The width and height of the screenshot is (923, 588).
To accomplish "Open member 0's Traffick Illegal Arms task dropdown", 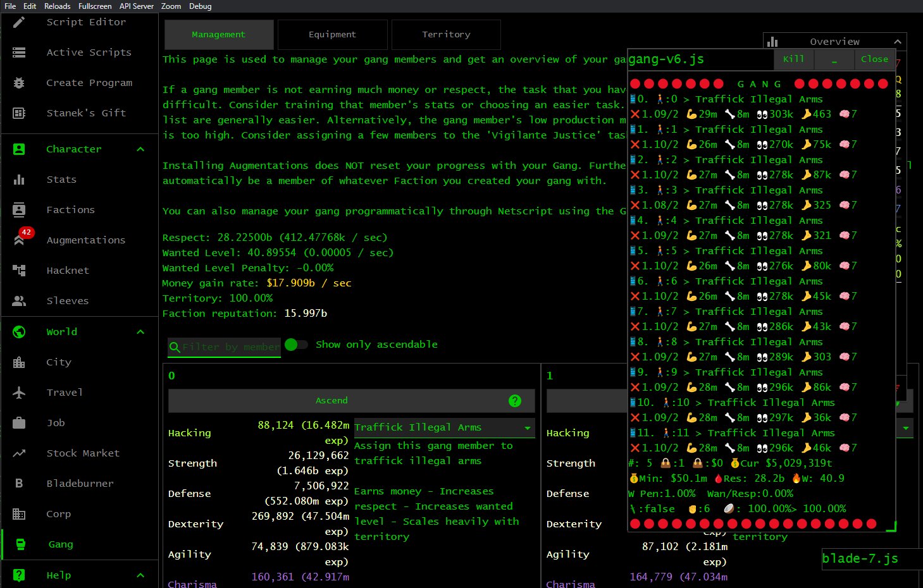I will click(x=445, y=428).
